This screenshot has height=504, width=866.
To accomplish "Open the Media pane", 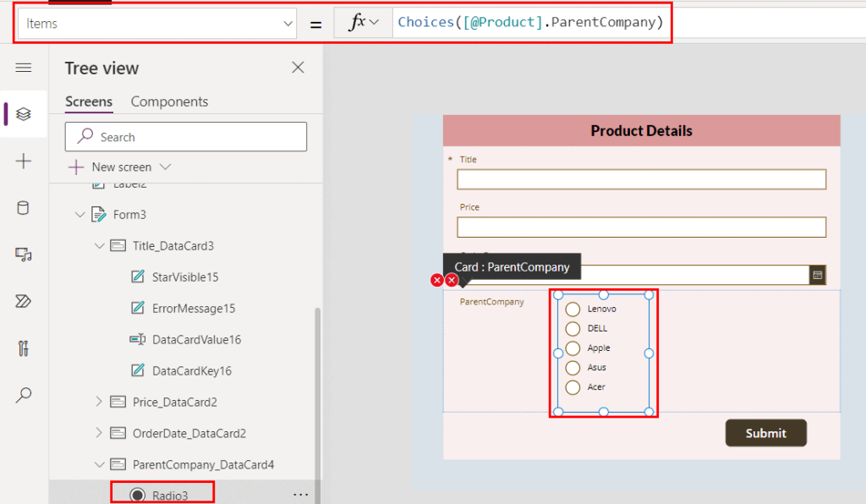I will pos(23,254).
